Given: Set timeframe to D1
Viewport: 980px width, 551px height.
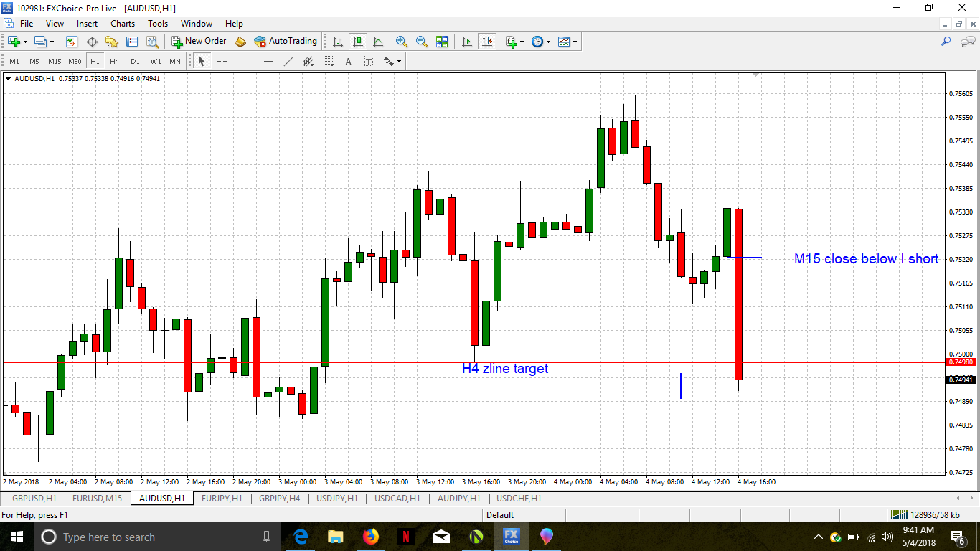Looking at the screenshot, I should click(x=135, y=61).
